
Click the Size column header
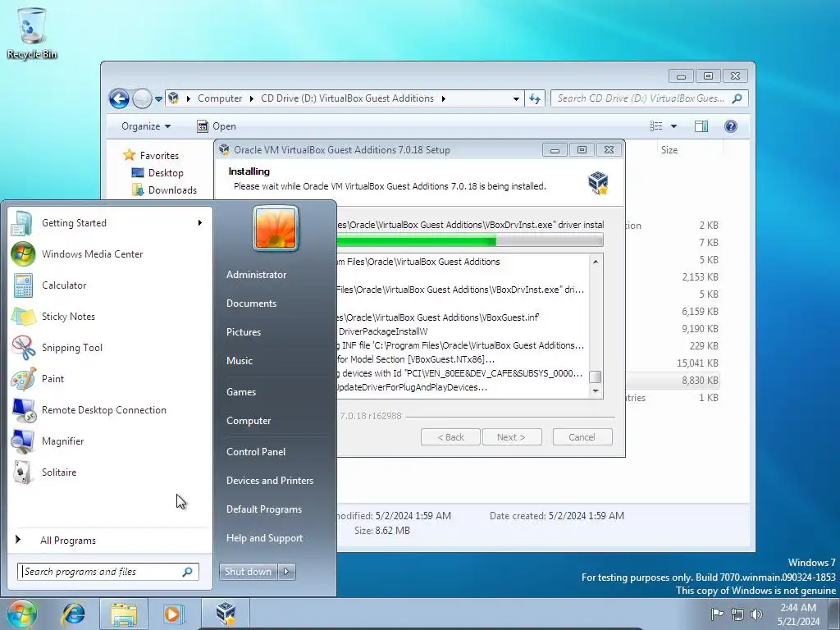(x=669, y=150)
